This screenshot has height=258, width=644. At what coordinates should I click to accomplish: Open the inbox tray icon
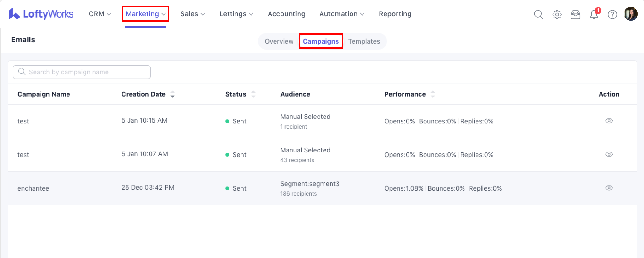pos(575,15)
